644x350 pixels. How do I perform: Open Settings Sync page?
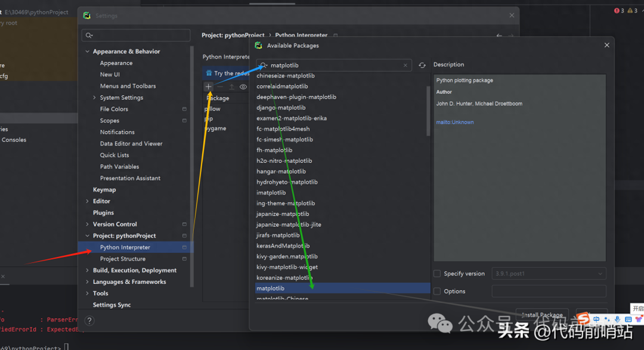(112, 305)
